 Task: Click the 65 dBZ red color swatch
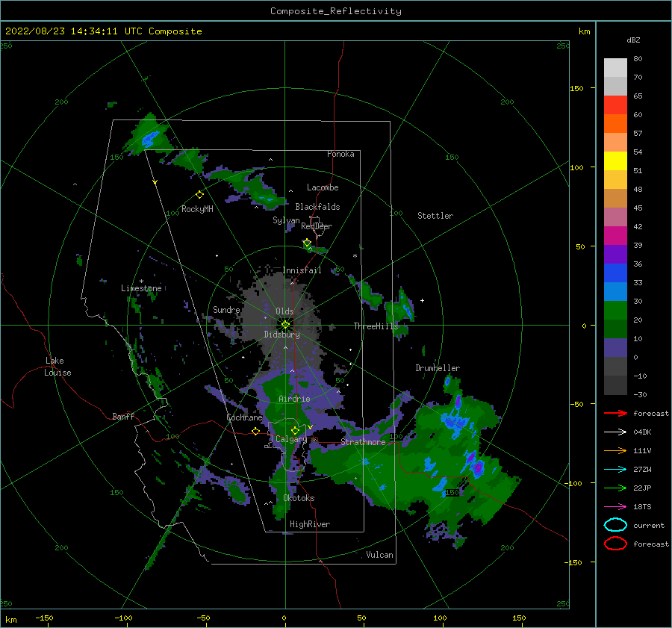point(615,105)
